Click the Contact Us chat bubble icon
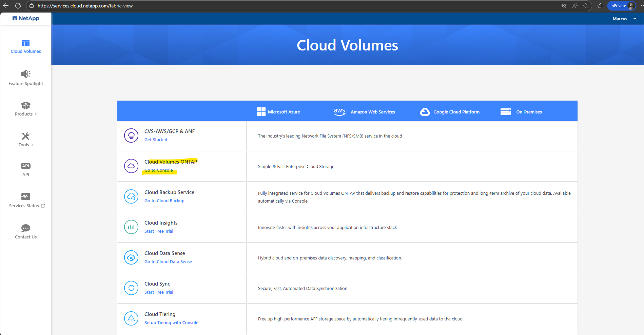Viewport: 644px width, 335px height. tap(26, 228)
